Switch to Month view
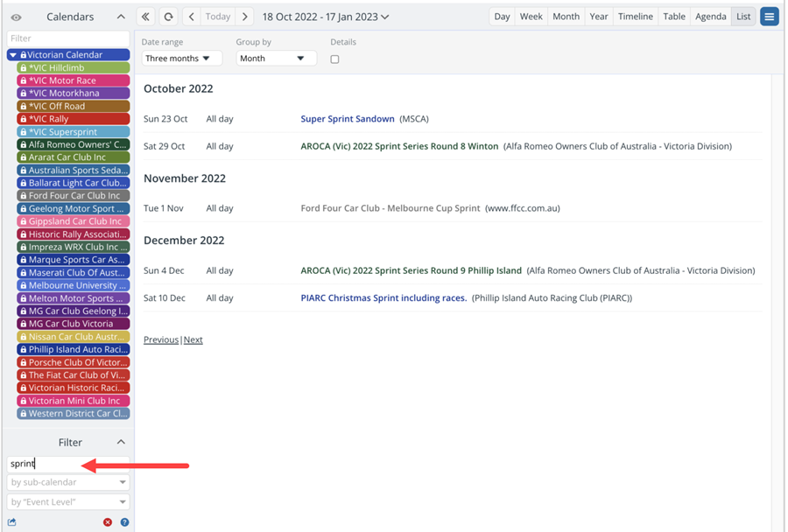The height and width of the screenshot is (532, 788). [x=566, y=17]
